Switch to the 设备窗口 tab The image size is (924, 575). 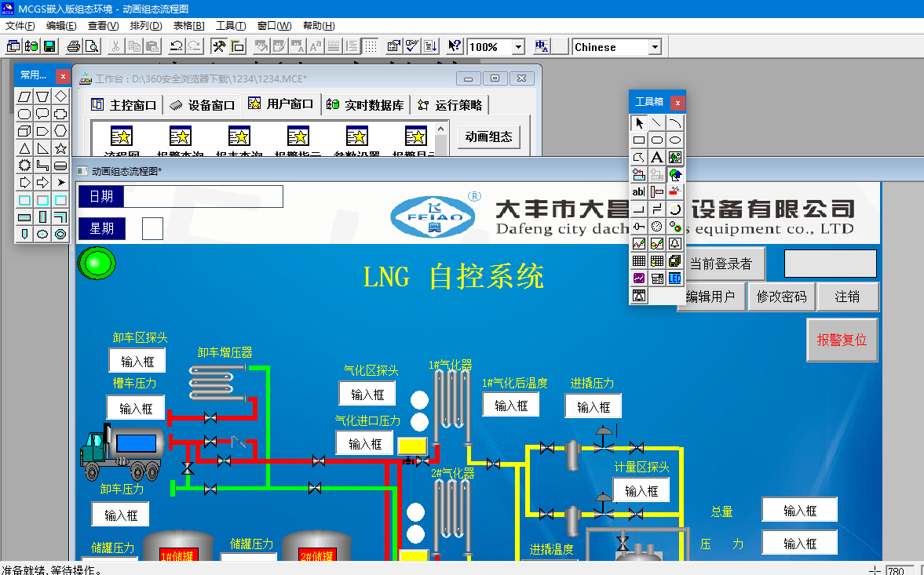[x=203, y=104]
